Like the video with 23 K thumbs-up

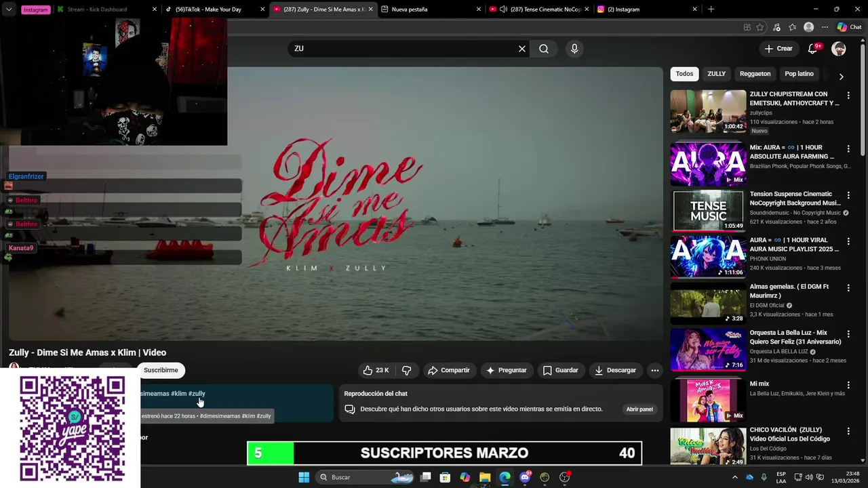coord(376,370)
